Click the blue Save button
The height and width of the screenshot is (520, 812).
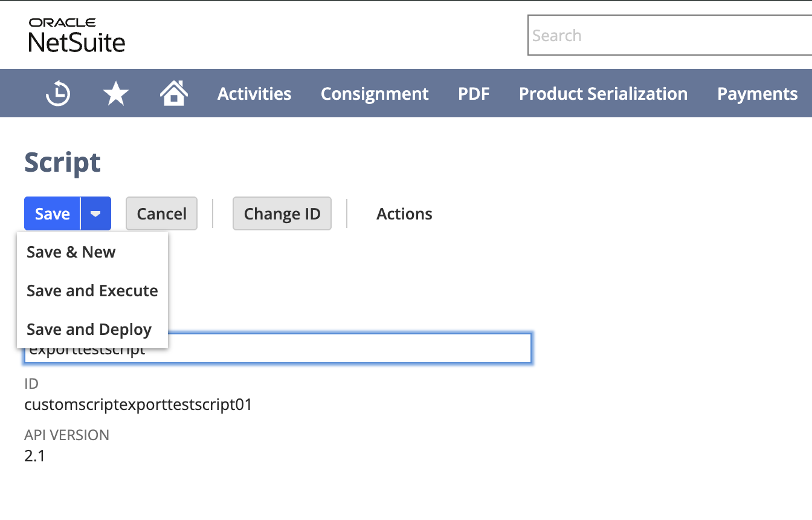click(52, 213)
